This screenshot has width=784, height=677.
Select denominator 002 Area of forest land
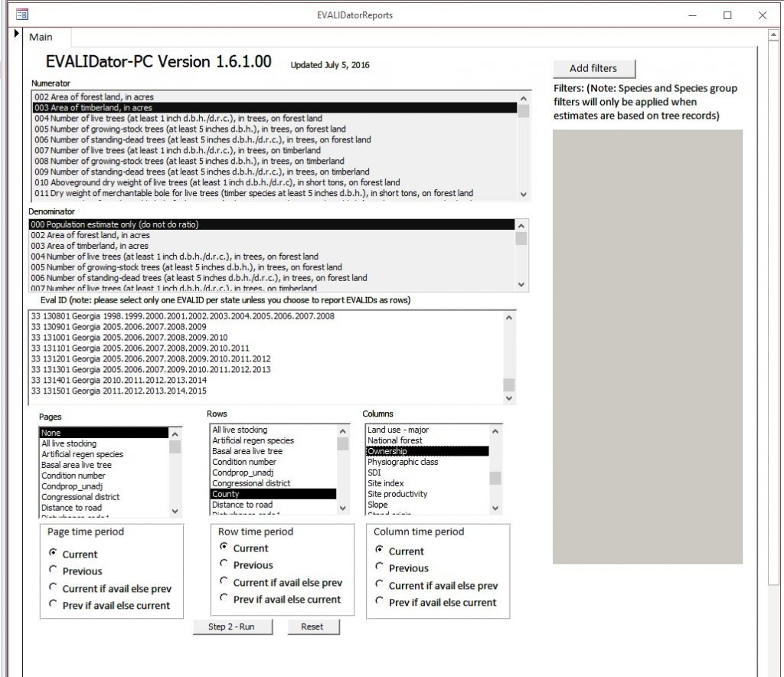tap(272, 235)
